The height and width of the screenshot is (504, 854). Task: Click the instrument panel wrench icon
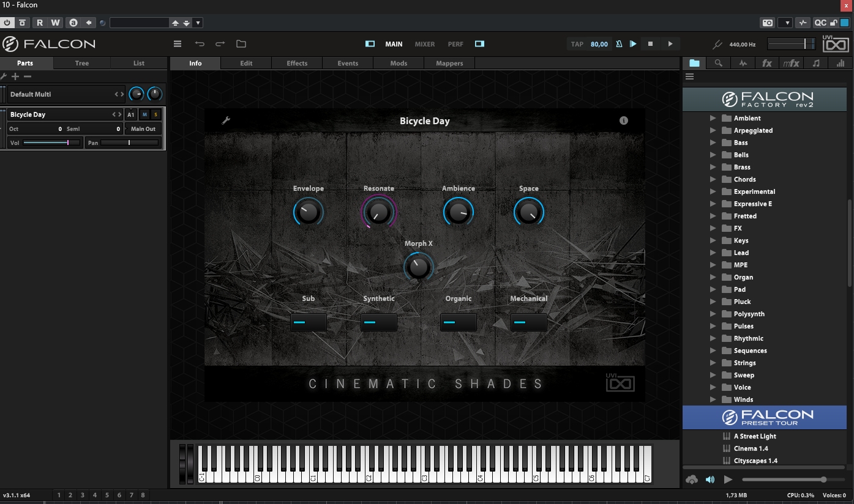click(x=226, y=120)
